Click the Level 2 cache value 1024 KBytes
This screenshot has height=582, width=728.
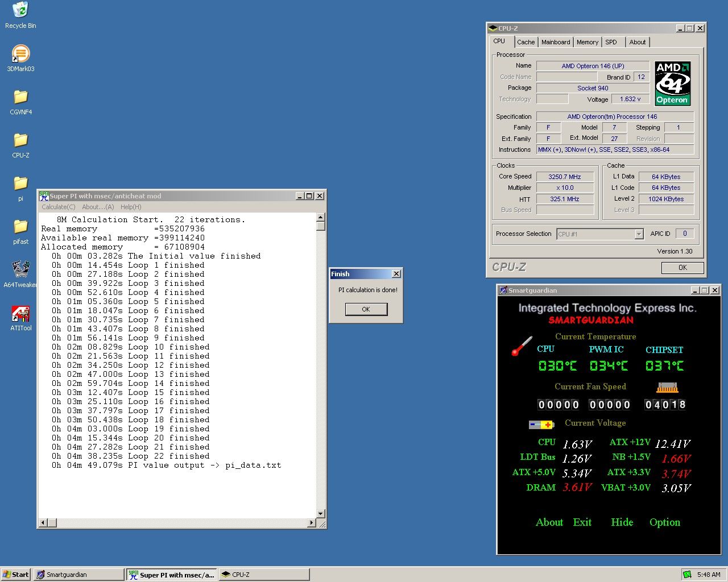pyautogui.click(x=666, y=199)
